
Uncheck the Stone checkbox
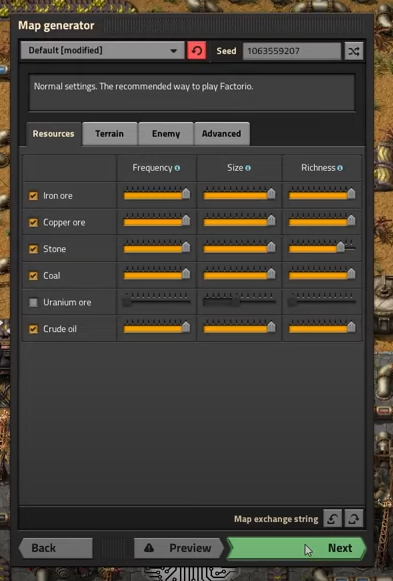point(33,249)
